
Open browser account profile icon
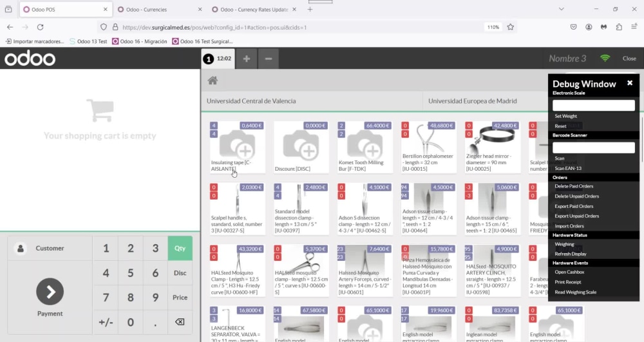589,27
